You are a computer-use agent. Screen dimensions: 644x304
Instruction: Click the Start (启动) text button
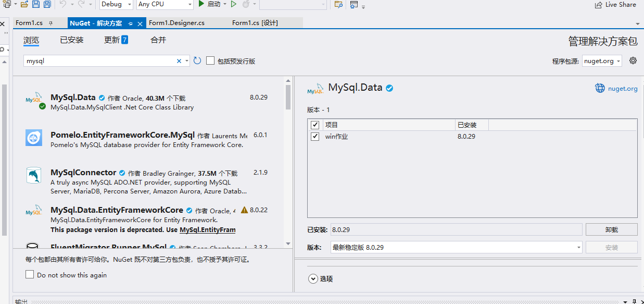(213, 4)
